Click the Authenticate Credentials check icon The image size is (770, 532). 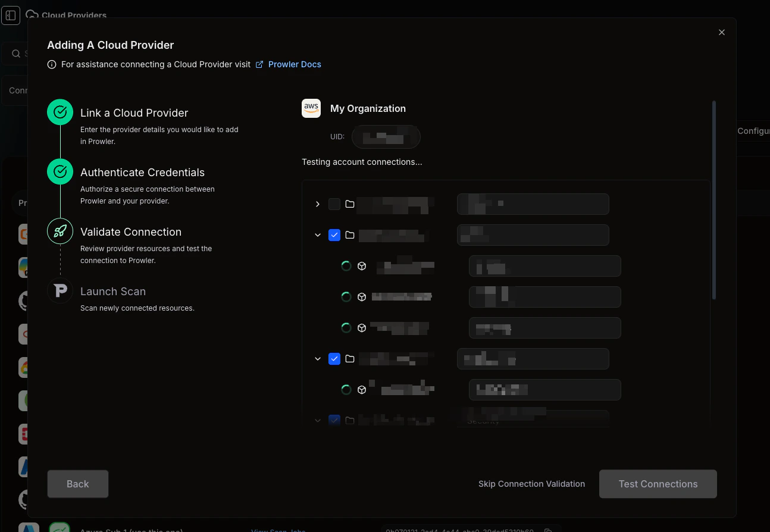click(60, 171)
